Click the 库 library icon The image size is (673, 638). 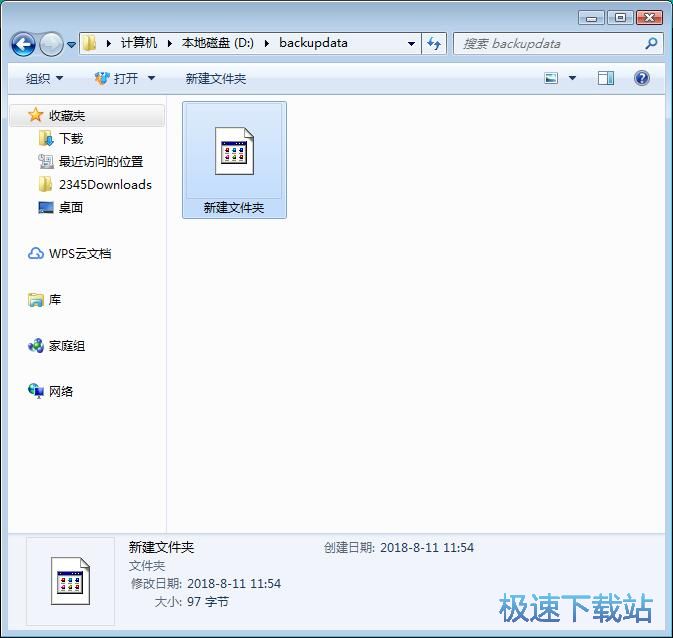36,300
